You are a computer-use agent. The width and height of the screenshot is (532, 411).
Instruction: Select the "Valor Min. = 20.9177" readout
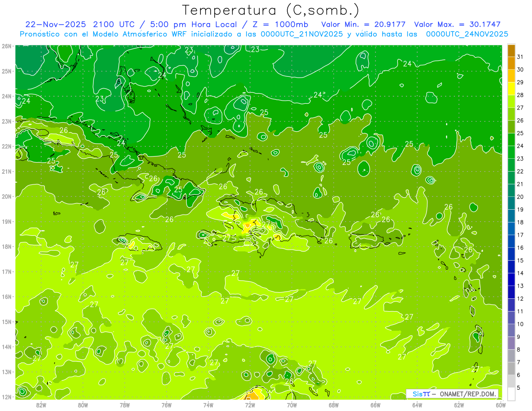pyautogui.click(x=363, y=24)
